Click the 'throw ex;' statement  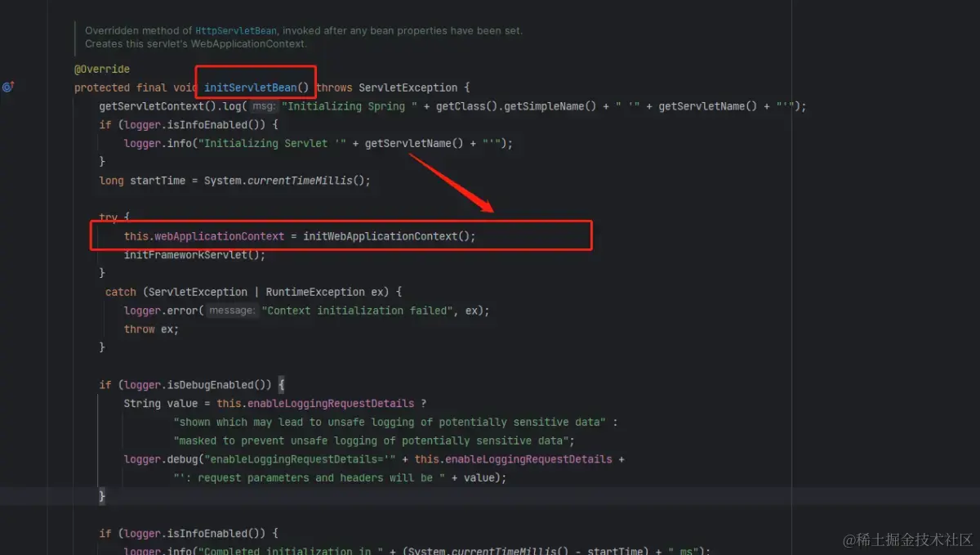point(151,329)
